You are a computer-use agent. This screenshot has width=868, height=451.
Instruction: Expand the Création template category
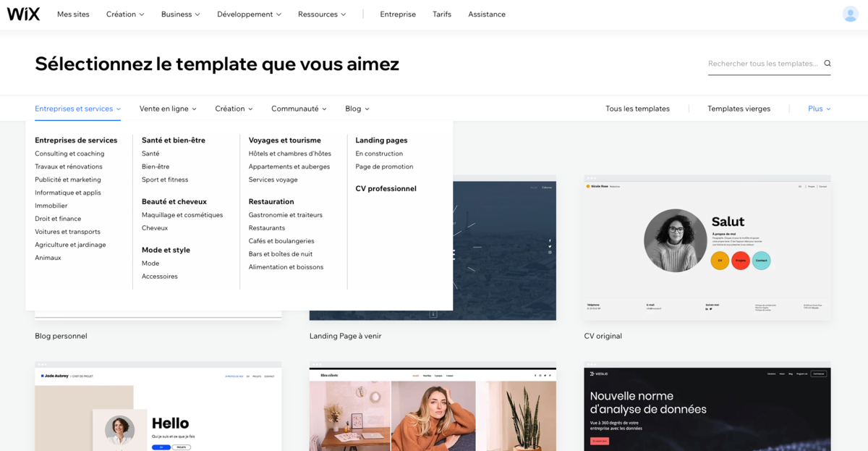[x=234, y=109]
